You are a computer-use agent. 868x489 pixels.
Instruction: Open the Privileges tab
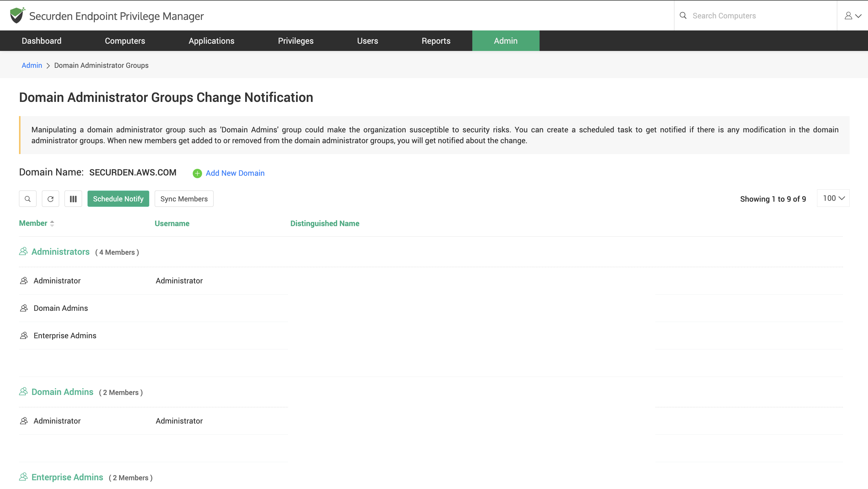pos(296,41)
